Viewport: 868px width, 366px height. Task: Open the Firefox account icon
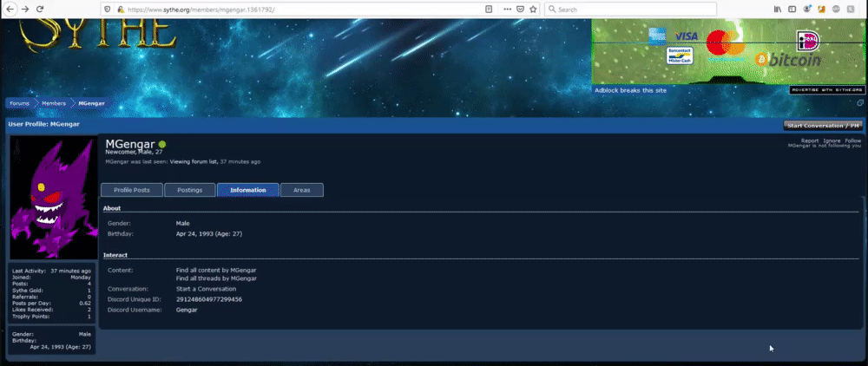[807, 9]
